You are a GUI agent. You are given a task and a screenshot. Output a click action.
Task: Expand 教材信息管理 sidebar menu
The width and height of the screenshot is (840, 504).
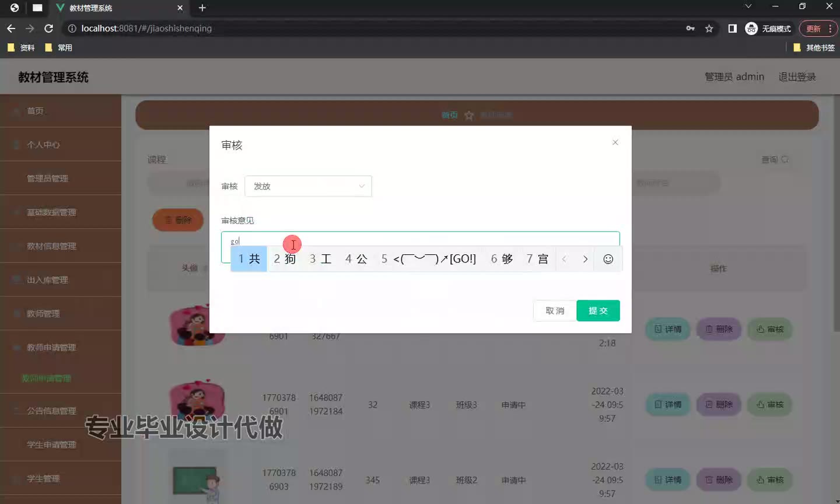(x=61, y=246)
